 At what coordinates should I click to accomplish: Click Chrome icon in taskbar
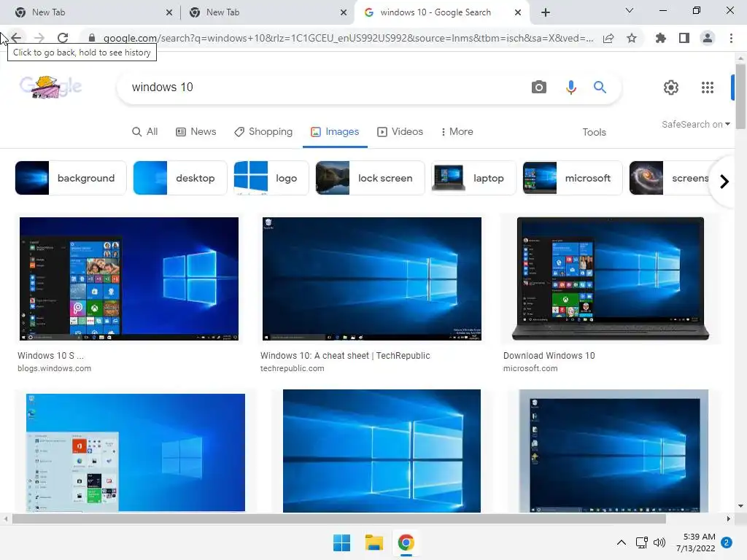point(406,542)
